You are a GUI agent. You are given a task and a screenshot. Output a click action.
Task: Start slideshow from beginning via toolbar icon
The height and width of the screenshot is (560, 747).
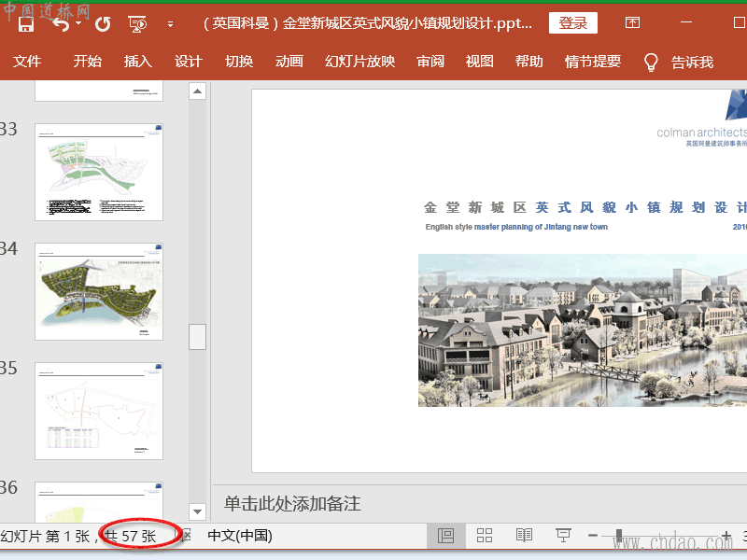(137, 23)
